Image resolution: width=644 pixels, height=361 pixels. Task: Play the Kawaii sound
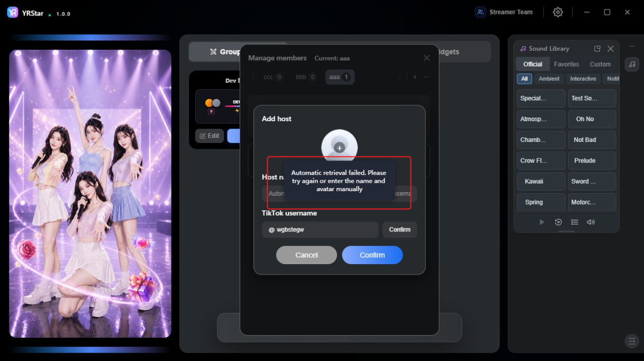pos(541,181)
